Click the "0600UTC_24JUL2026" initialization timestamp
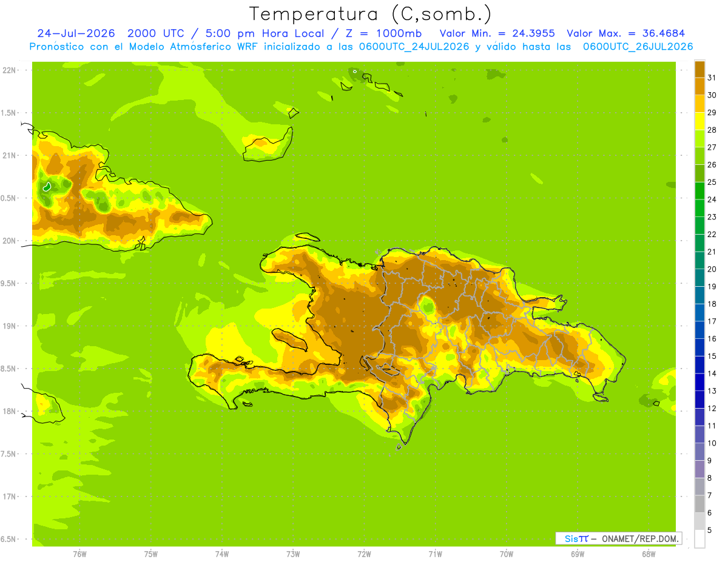 coord(414,47)
